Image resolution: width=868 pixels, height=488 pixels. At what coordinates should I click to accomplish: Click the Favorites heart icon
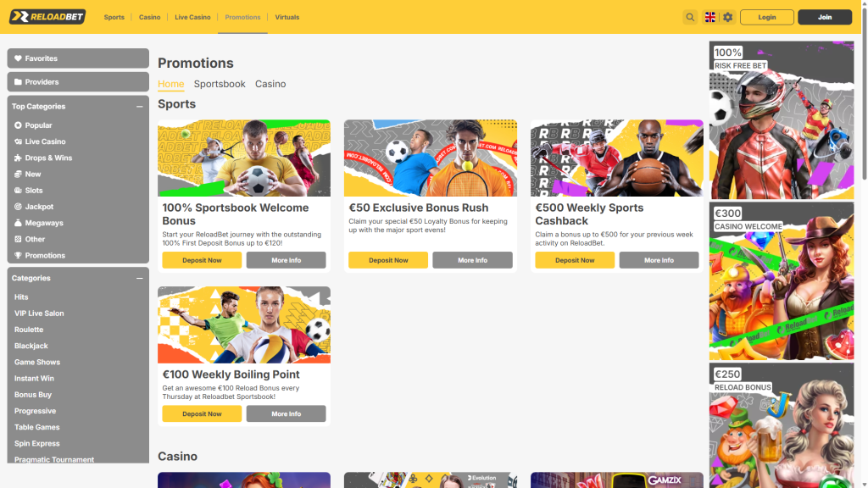18,58
